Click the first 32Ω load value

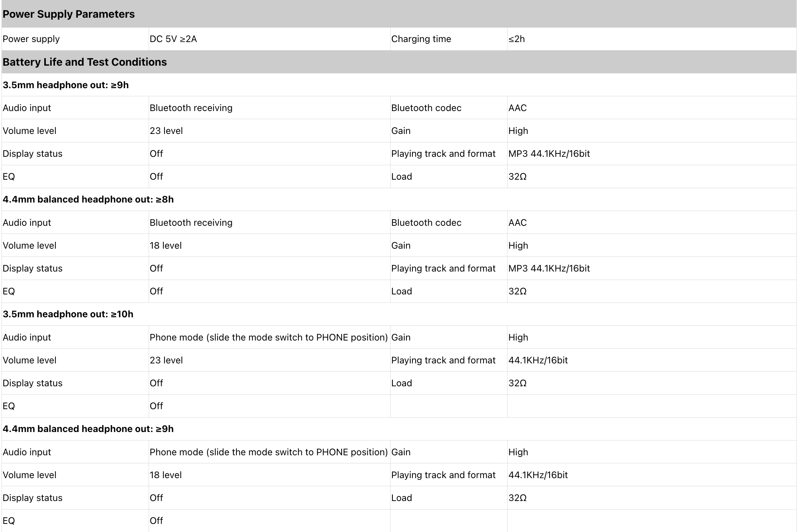click(x=652, y=177)
